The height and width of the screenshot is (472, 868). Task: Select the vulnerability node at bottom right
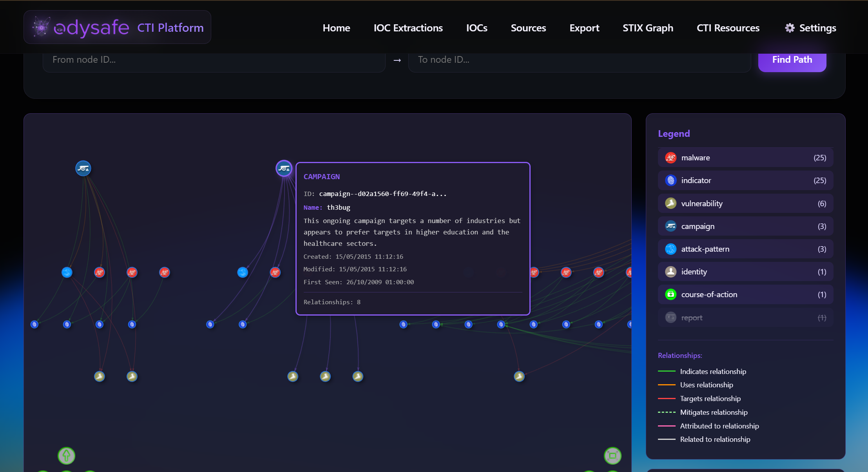(519, 376)
